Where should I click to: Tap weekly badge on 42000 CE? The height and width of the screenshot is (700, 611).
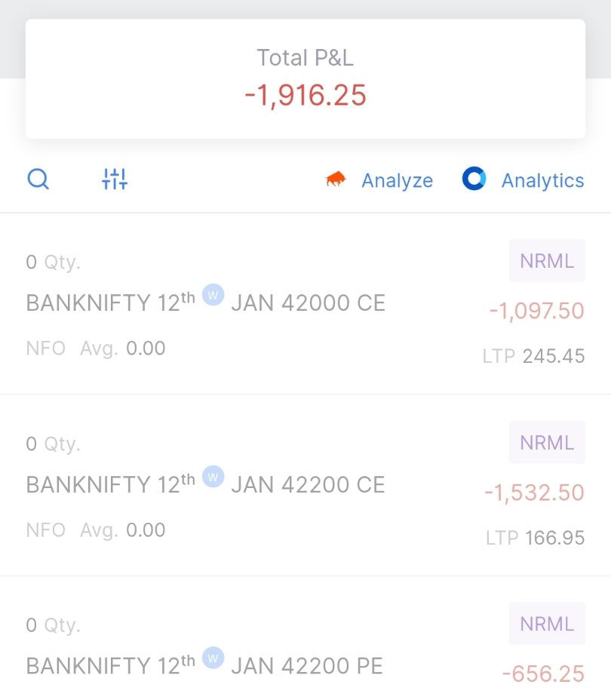(213, 295)
